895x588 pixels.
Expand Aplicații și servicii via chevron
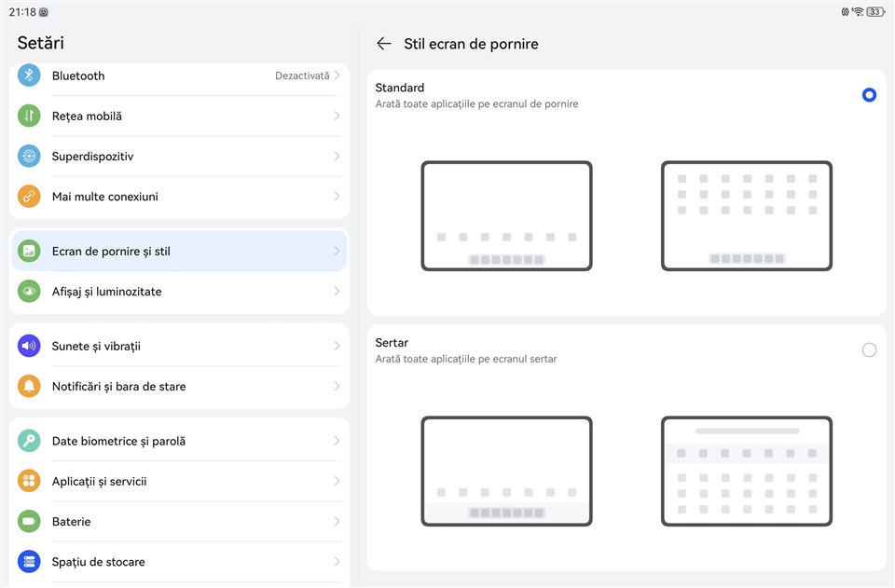tap(337, 482)
